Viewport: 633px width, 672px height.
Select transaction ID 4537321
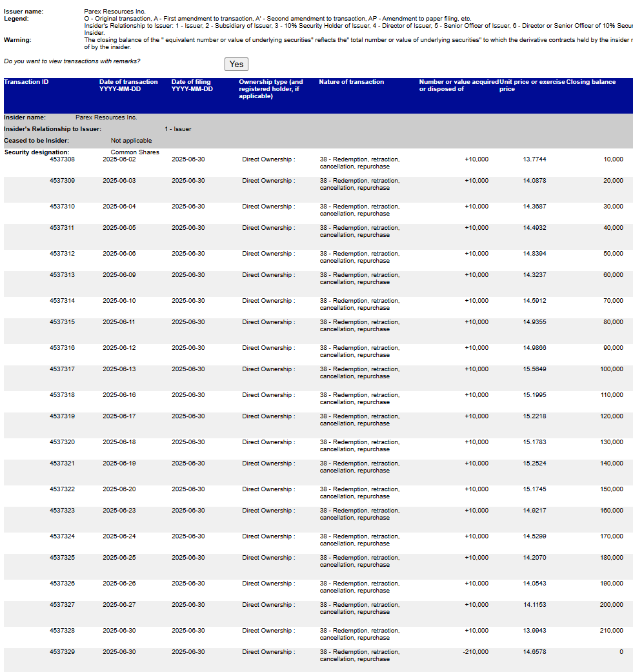62,463
